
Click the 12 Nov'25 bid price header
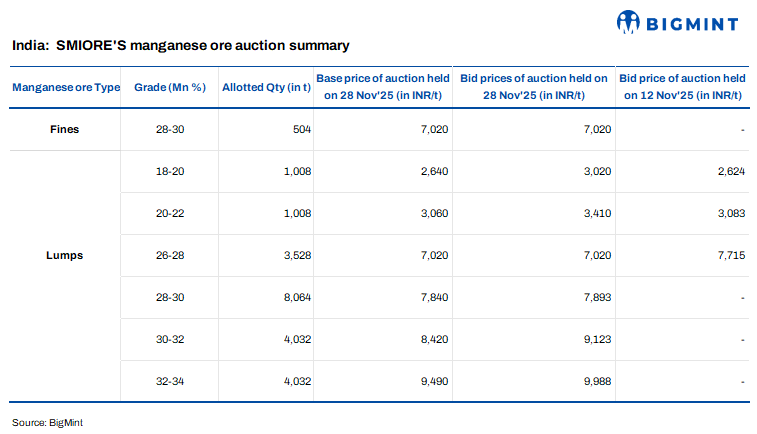(x=683, y=87)
